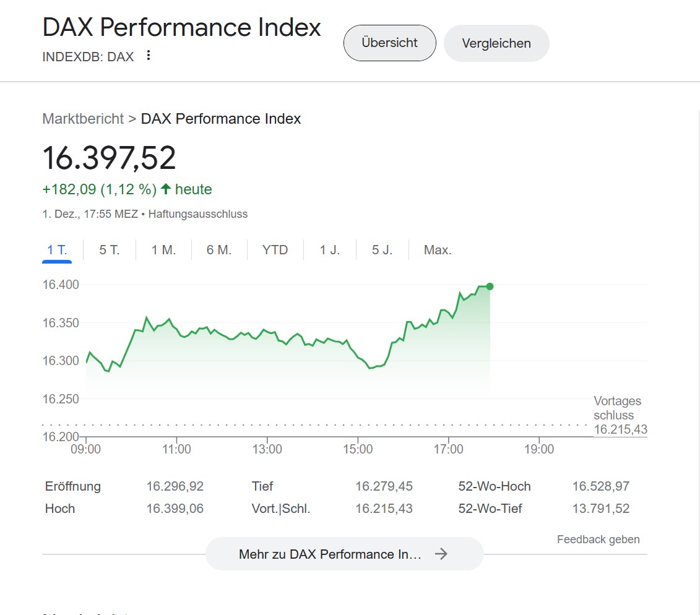Click the green endpoint dot on the chart

(490, 286)
